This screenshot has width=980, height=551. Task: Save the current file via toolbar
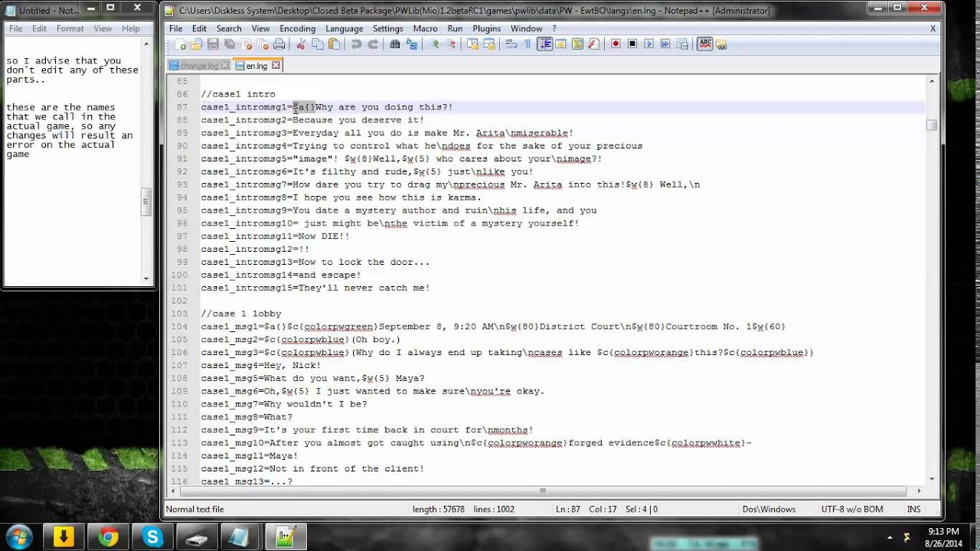212,44
